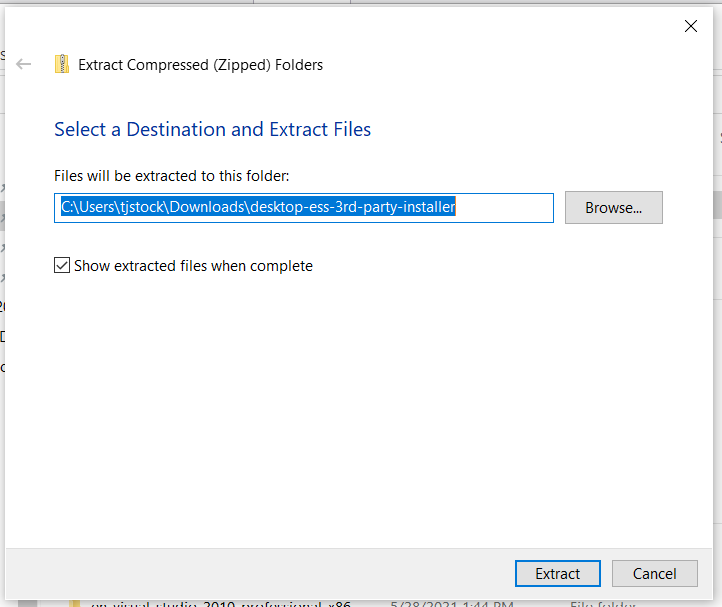This screenshot has height=607, width=722.
Task: Click the zipped folder icon beside title
Action: coord(62,64)
